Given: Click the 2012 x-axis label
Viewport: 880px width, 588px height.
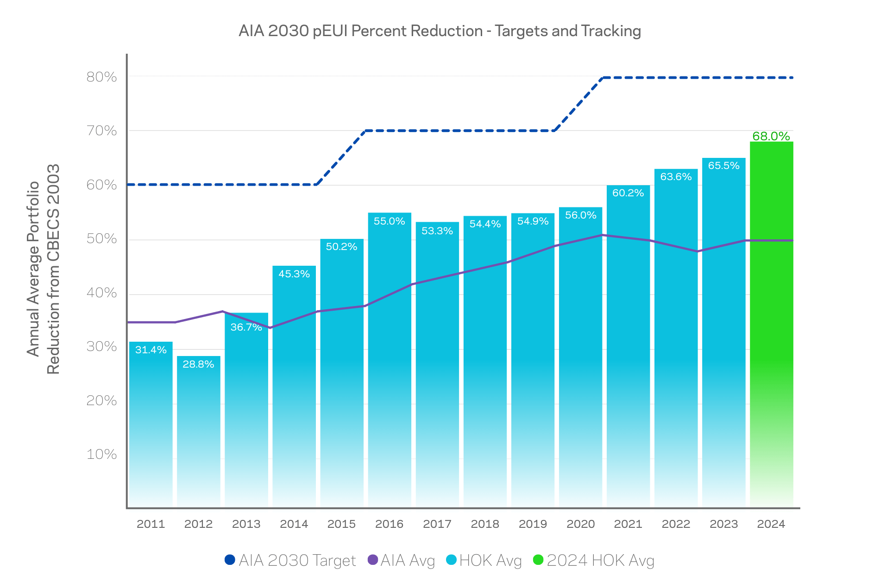Looking at the screenshot, I should coord(199,524).
